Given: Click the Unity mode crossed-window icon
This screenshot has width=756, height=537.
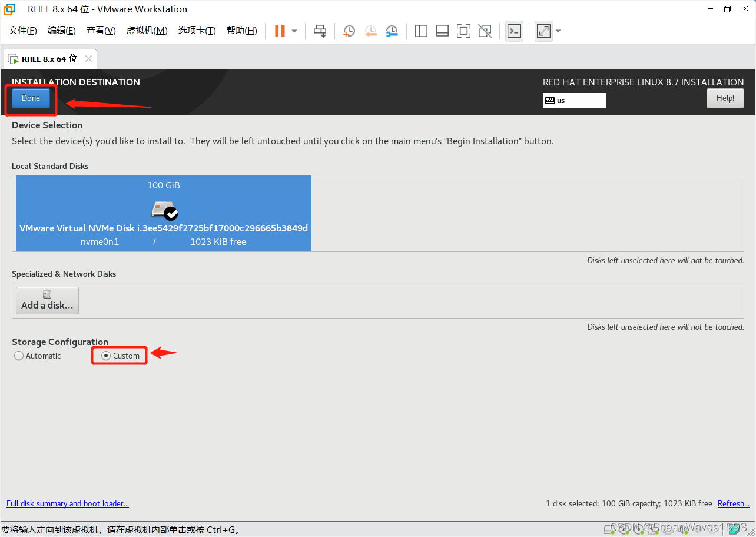Looking at the screenshot, I should point(485,31).
